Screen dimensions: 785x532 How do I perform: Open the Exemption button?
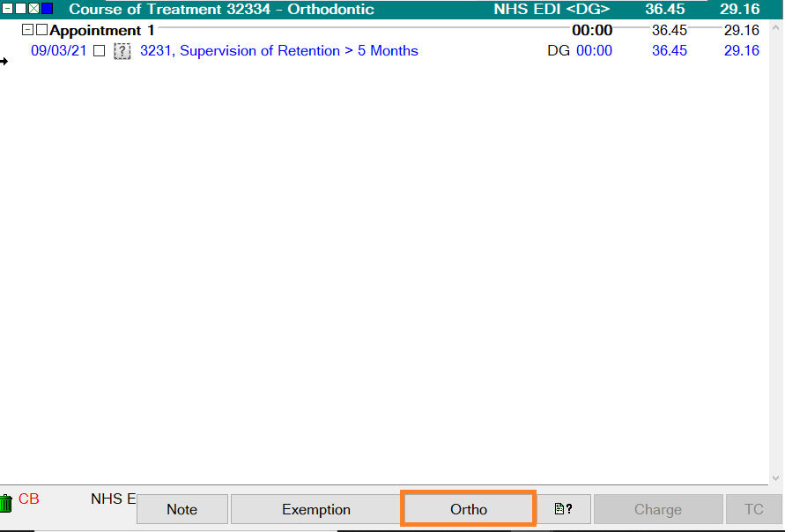click(x=315, y=509)
